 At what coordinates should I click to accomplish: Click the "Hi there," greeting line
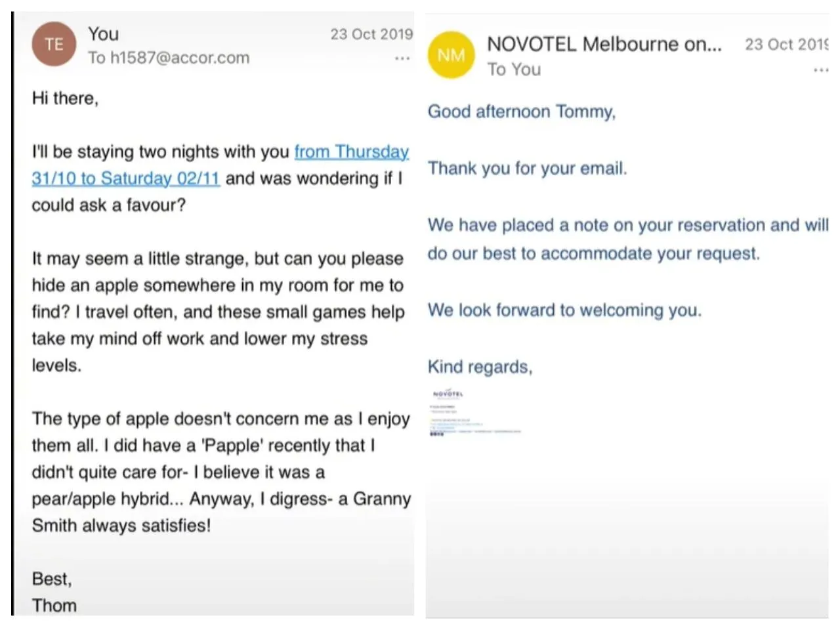[65, 98]
